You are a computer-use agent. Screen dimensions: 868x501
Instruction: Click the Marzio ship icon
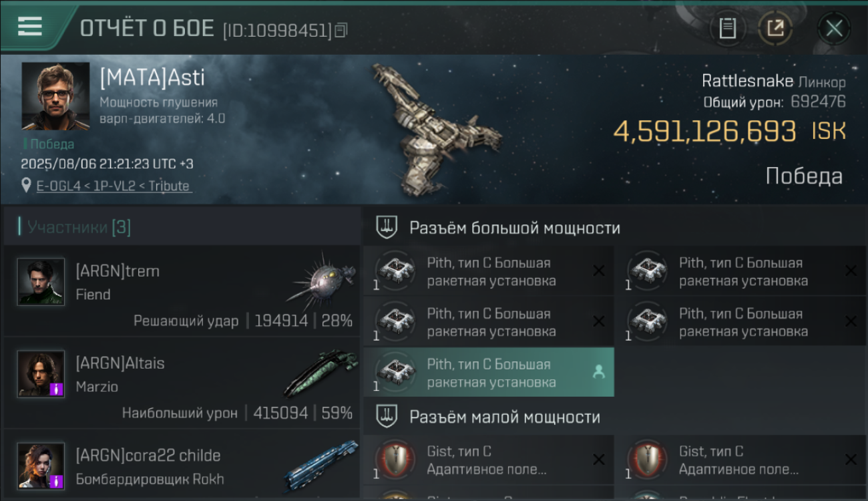click(x=320, y=371)
